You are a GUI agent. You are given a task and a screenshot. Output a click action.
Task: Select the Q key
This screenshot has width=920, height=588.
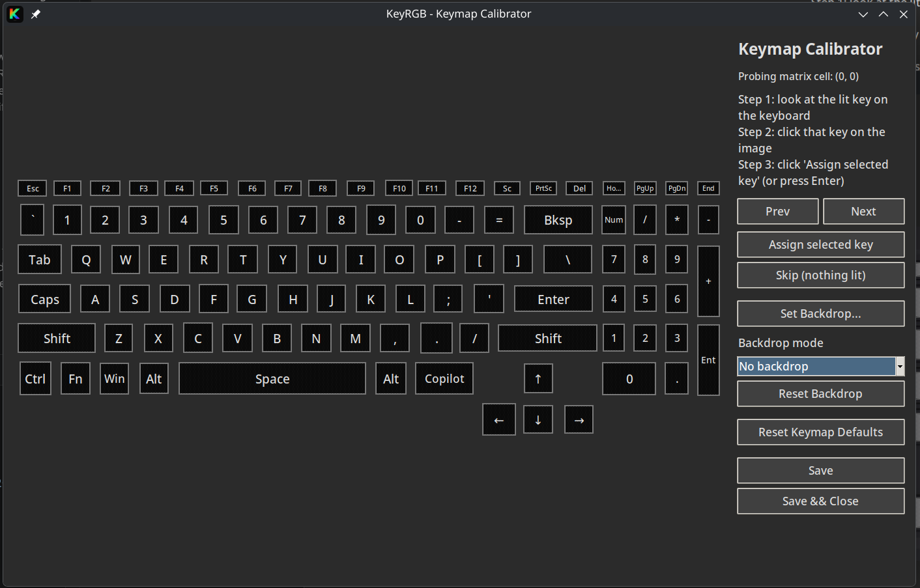(x=86, y=260)
